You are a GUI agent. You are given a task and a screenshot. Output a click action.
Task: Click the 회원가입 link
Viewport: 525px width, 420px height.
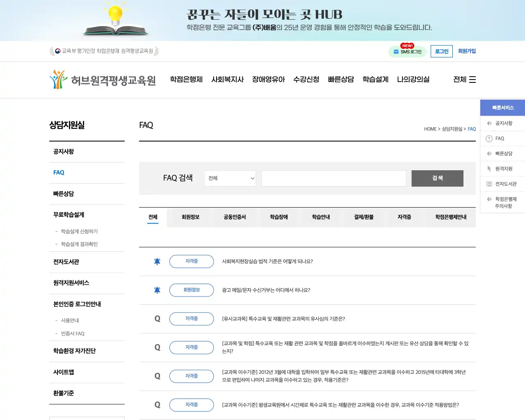pos(467,51)
